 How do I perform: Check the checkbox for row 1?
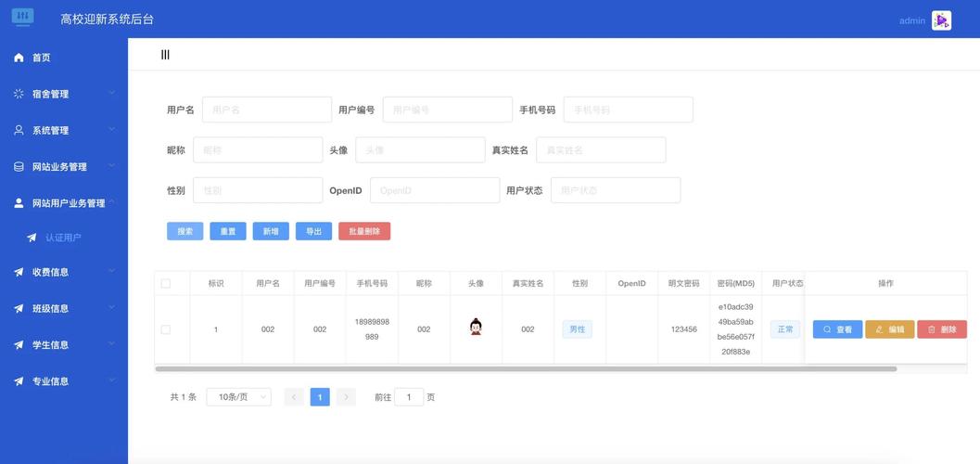(166, 329)
